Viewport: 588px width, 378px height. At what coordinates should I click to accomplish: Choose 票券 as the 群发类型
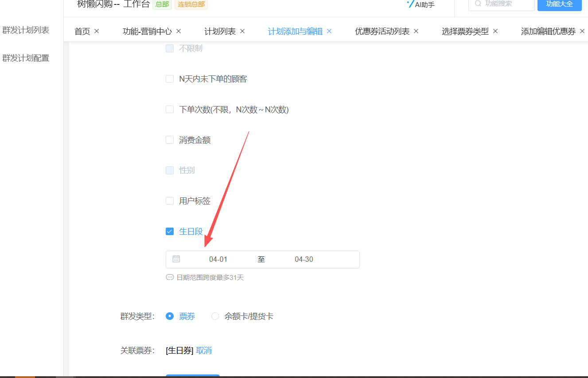point(170,316)
